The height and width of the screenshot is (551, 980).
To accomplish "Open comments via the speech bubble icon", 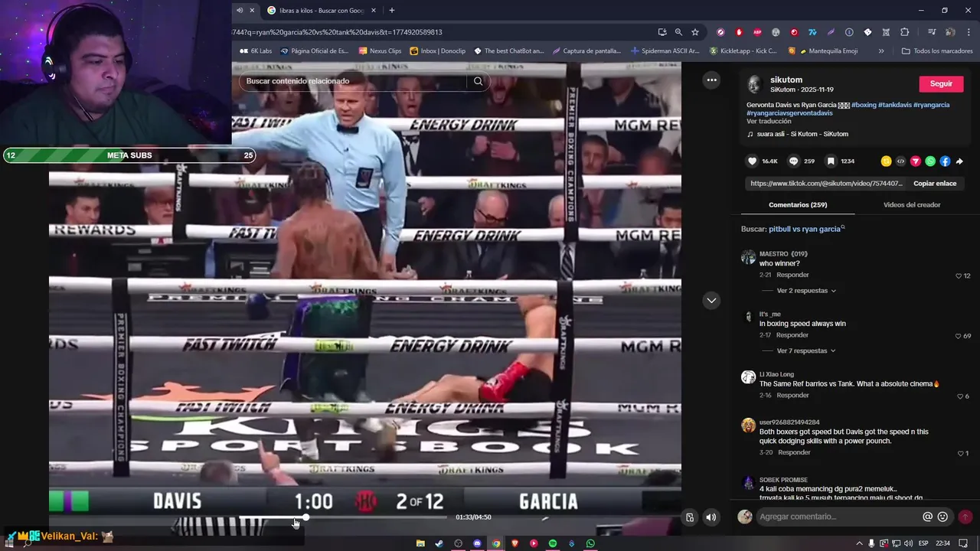I will tap(793, 161).
